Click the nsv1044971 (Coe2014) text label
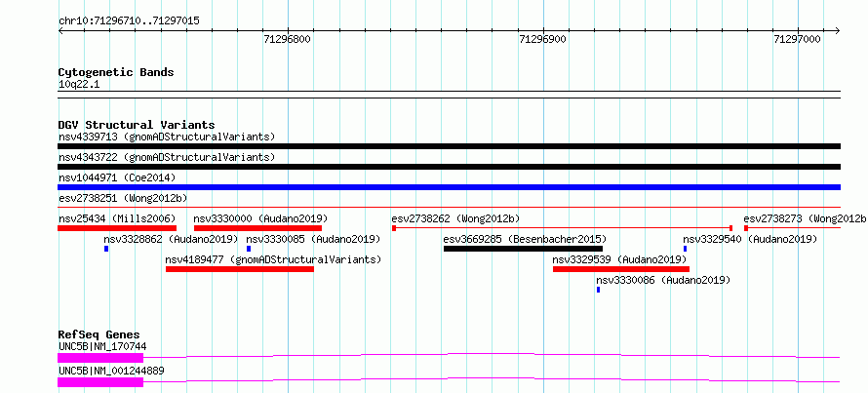 [x=117, y=177]
